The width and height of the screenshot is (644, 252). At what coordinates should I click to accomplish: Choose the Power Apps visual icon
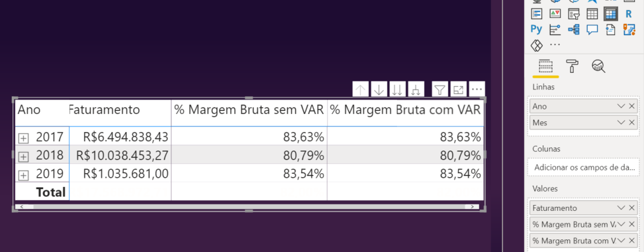tap(536, 45)
